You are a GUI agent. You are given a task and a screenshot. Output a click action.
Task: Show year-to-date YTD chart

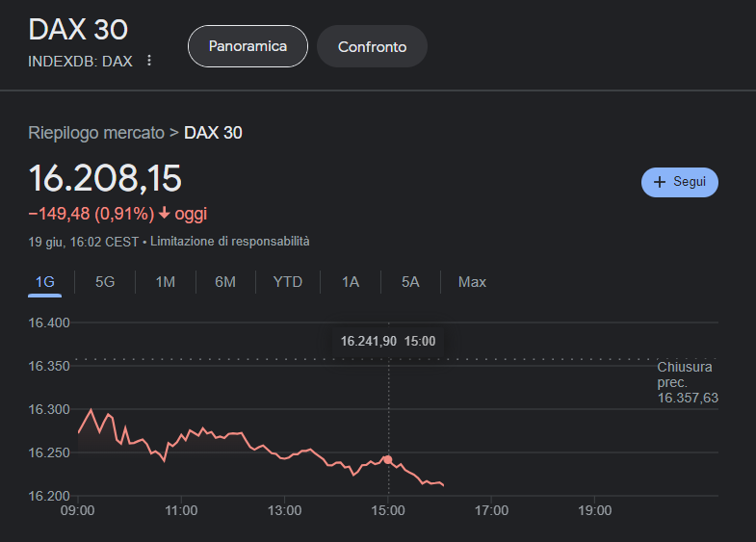tap(287, 282)
